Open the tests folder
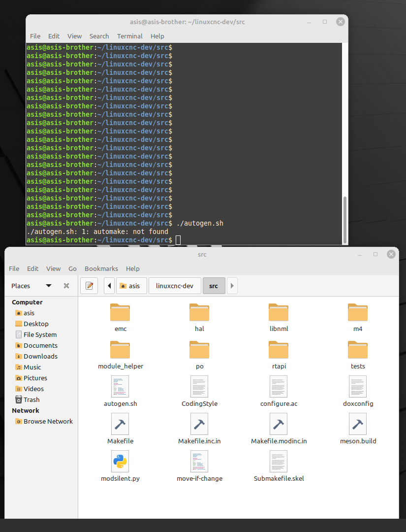The width and height of the screenshot is (406, 532). [358, 349]
